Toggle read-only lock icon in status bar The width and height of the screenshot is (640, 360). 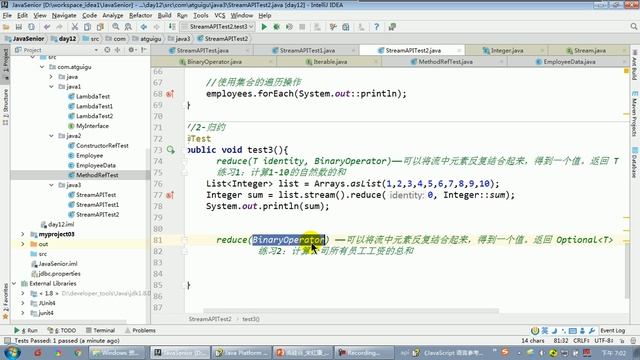pos(622,340)
